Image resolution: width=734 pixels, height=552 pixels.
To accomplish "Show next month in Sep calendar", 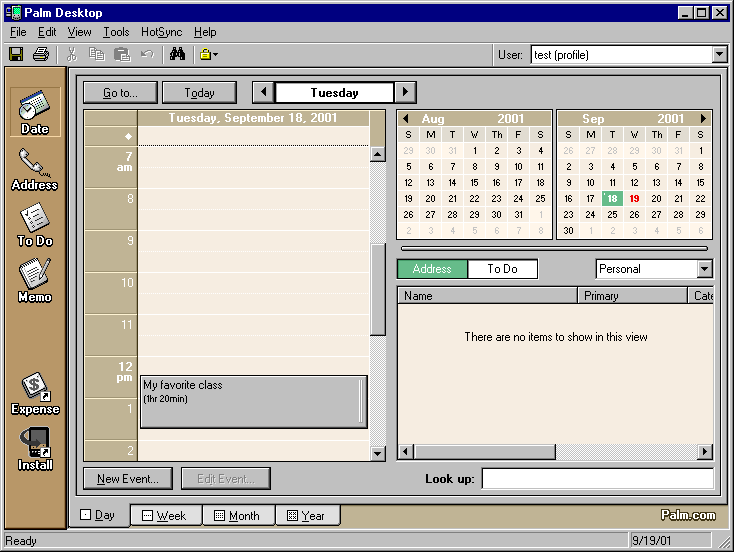I will [x=703, y=118].
